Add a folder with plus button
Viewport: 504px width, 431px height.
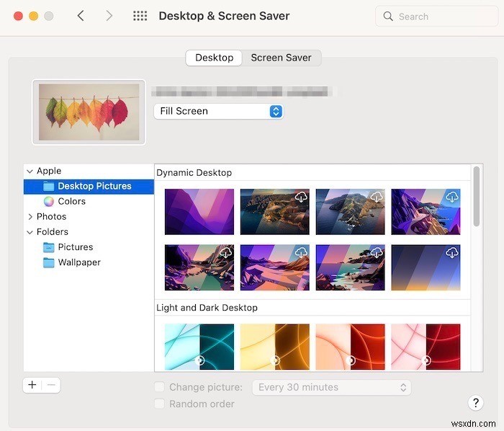pos(32,385)
